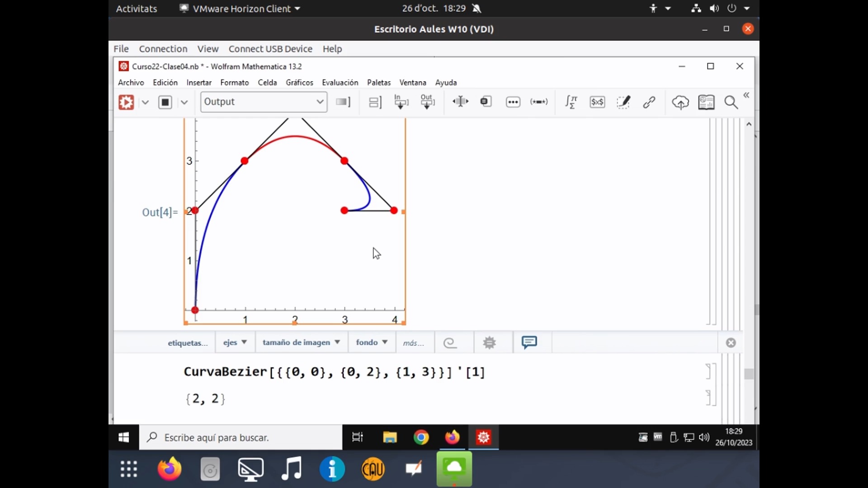Click the más... suggestions button
Screen dimensions: 868x488
pos(414,343)
